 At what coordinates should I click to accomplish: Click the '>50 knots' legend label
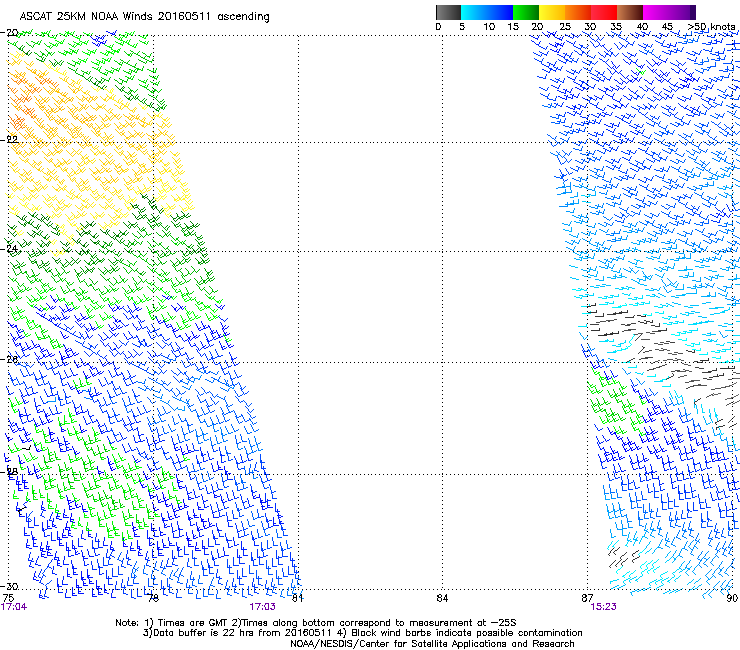(x=711, y=26)
